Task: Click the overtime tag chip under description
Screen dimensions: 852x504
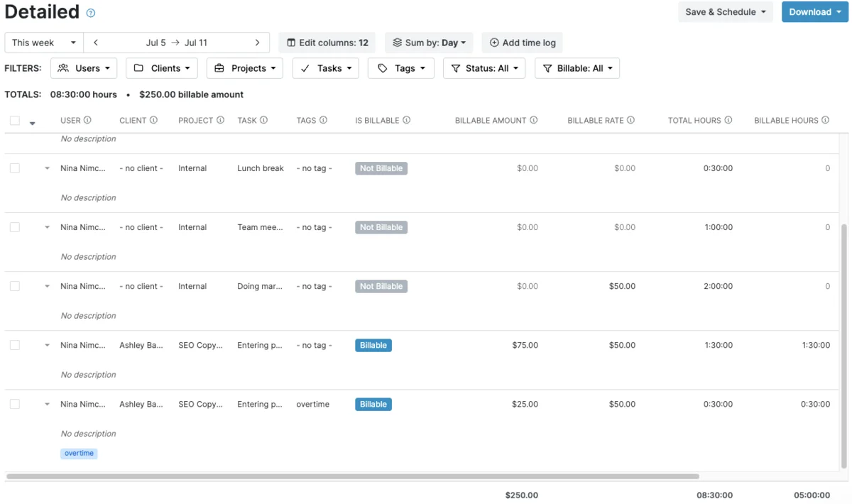Action: [79, 453]
